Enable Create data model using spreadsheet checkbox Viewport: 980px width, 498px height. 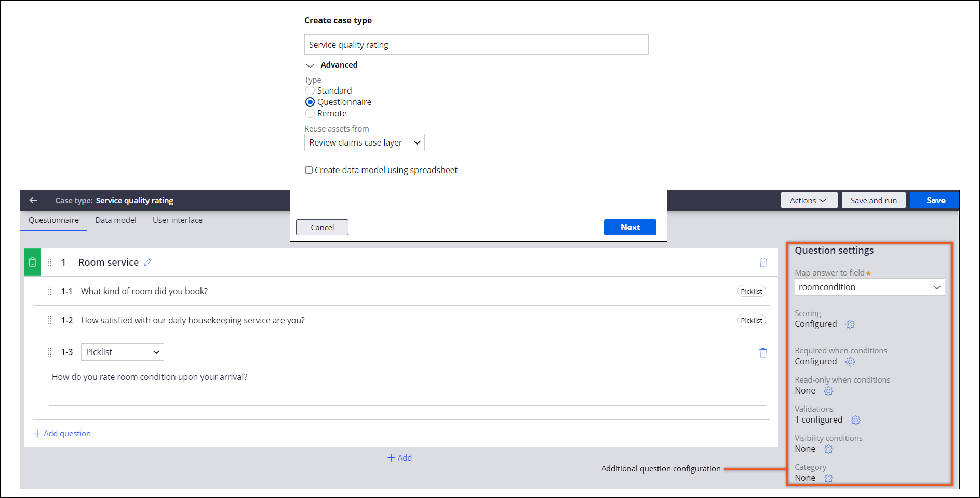click(309, 170)
